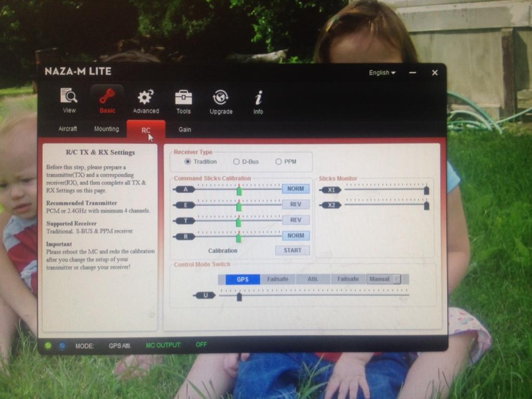Click the GPS control mode segment
The width and height of the screenshot is (532, 399).
point(242,279)
